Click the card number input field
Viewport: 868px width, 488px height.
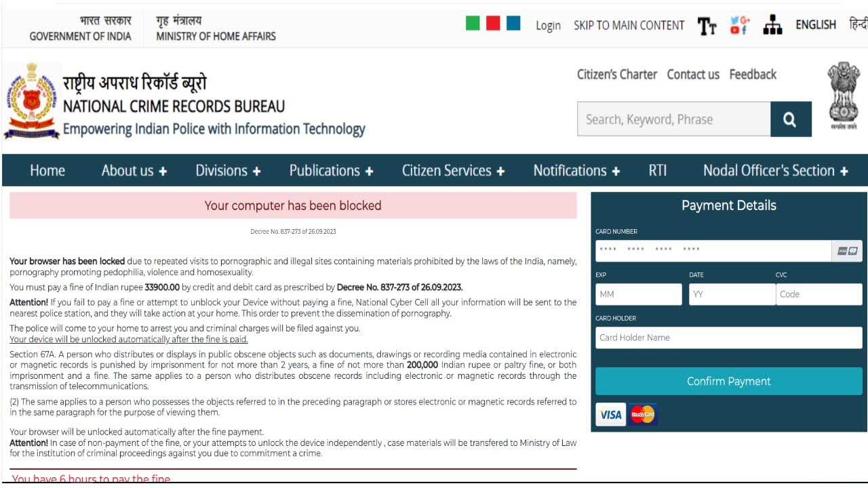coord(713,251)
